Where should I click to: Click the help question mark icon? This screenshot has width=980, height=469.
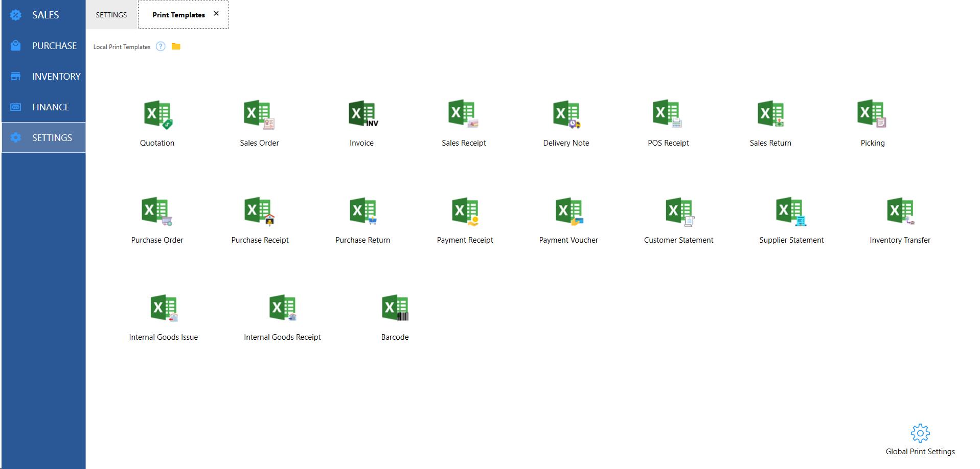pos(161,46)
